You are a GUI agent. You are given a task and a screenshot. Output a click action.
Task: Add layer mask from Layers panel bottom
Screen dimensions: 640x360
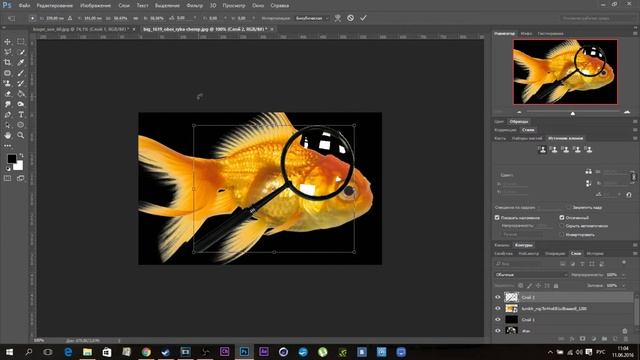582,339
